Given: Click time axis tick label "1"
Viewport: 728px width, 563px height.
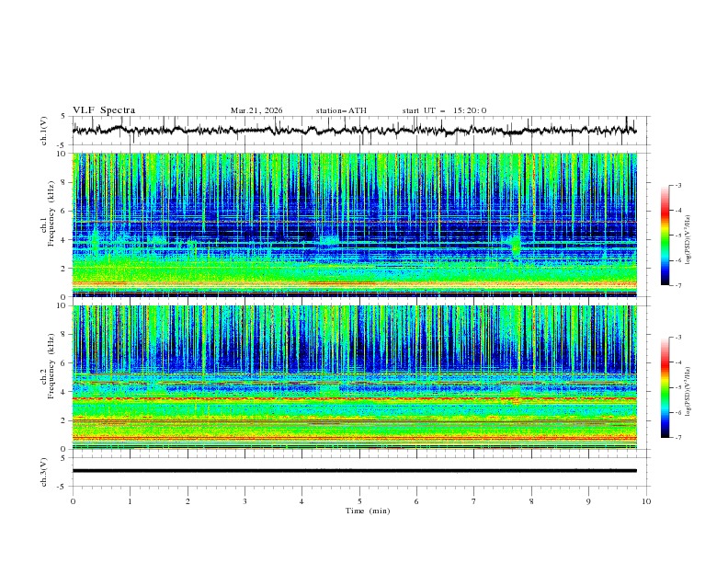Looking at the screenshot, I should 130,501.
